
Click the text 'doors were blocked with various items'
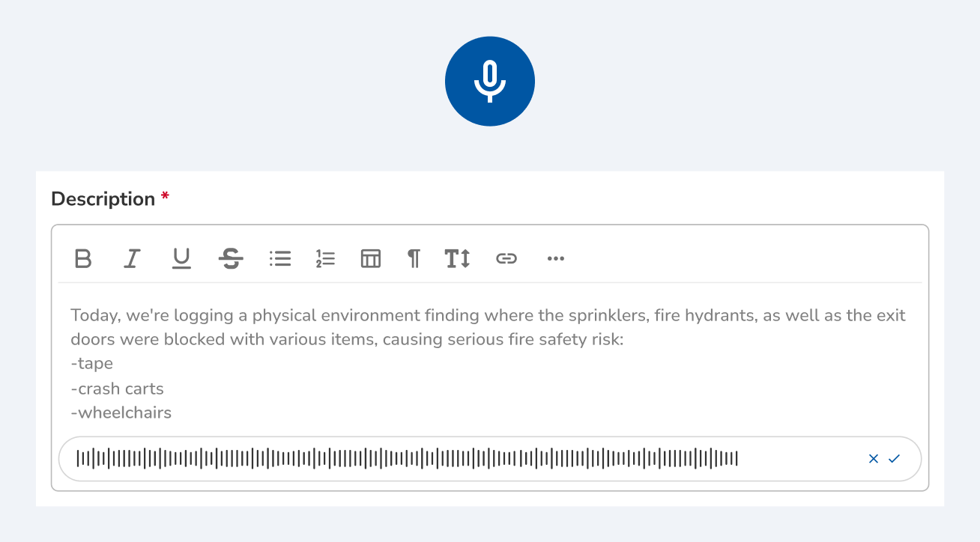coord(225,340)
